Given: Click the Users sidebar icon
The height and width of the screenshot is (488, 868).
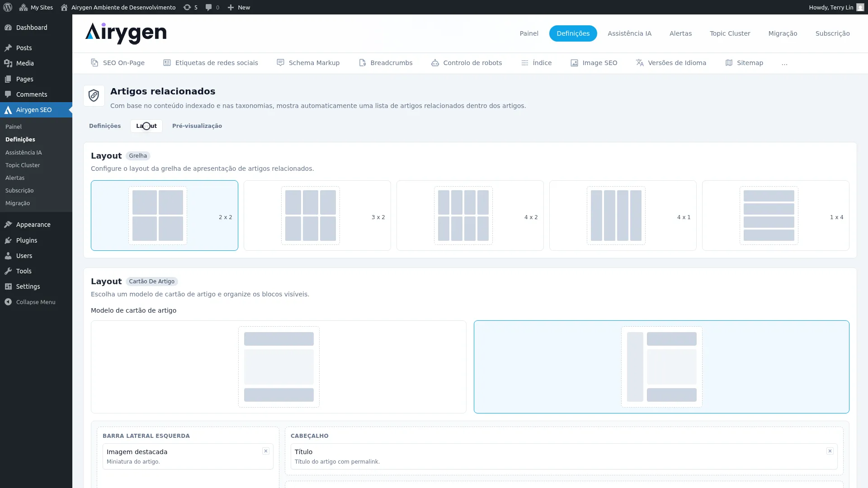Looking at the screenshot, I should 8,256.
